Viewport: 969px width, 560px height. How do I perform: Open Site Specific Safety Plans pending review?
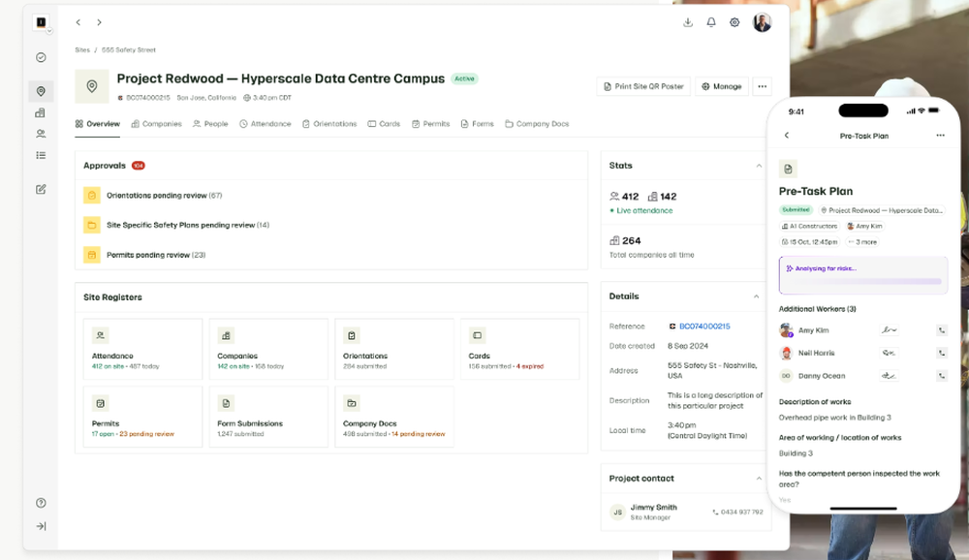tap(331, 225)
